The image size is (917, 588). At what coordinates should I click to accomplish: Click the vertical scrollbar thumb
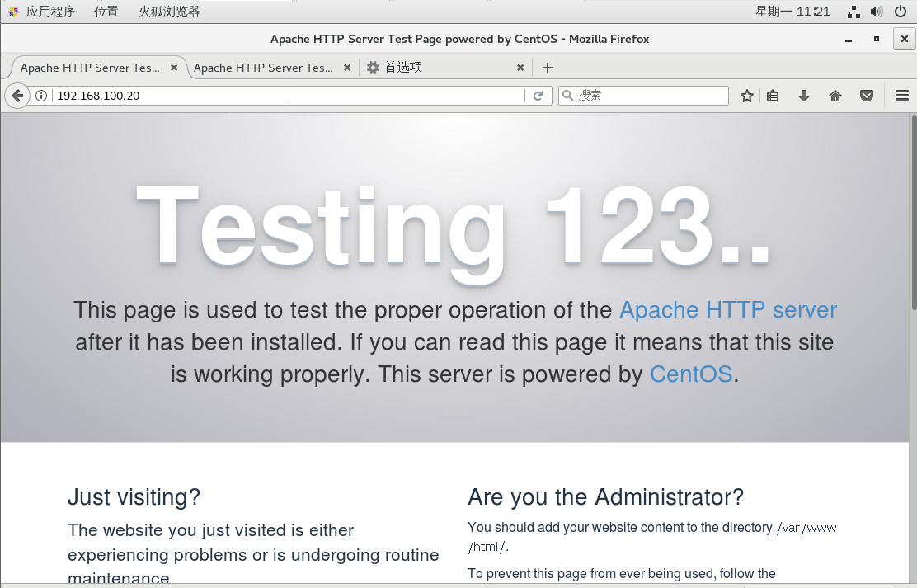pyautogui.click(x=914, y=213)
